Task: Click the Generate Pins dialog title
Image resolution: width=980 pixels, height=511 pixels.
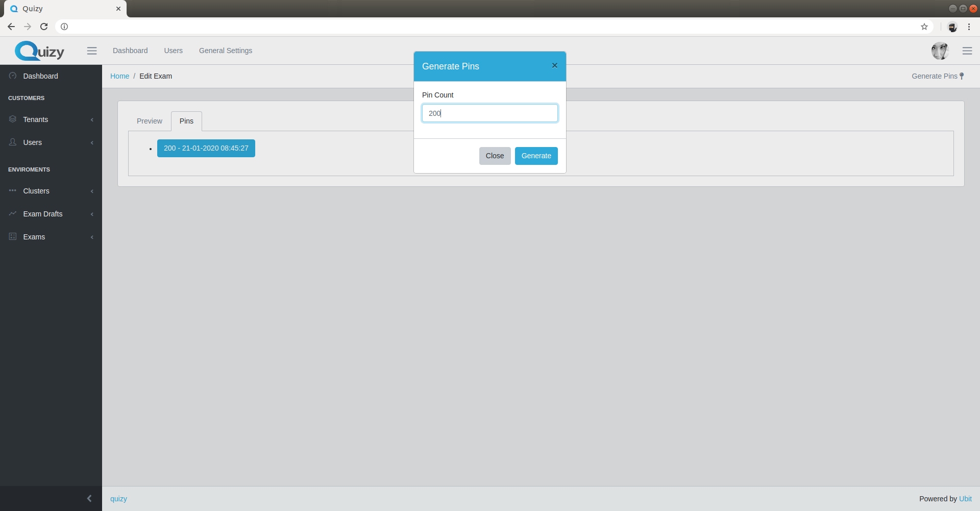Action: (x=450, y=66)
